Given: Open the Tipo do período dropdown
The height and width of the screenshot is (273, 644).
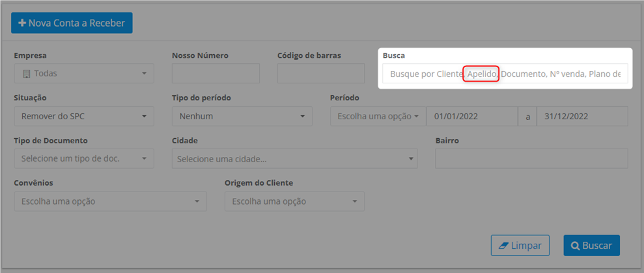Looking at the screenshot, I should pos(242,117).
